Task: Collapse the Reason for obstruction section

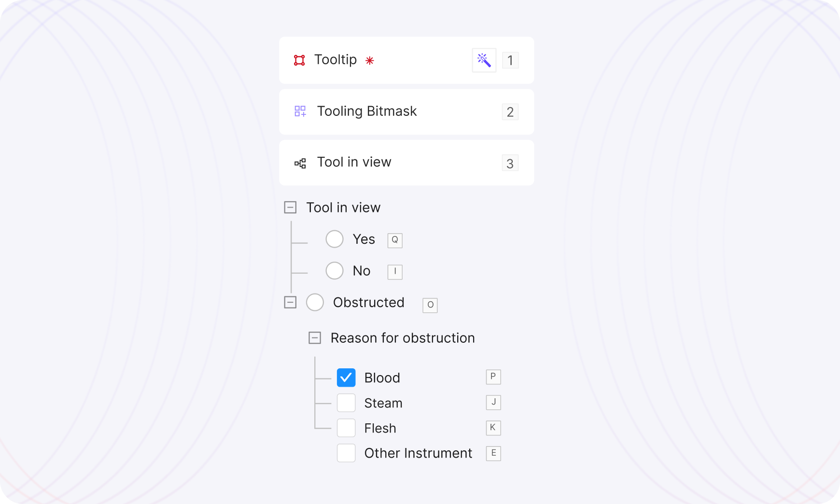Action: 315,338
